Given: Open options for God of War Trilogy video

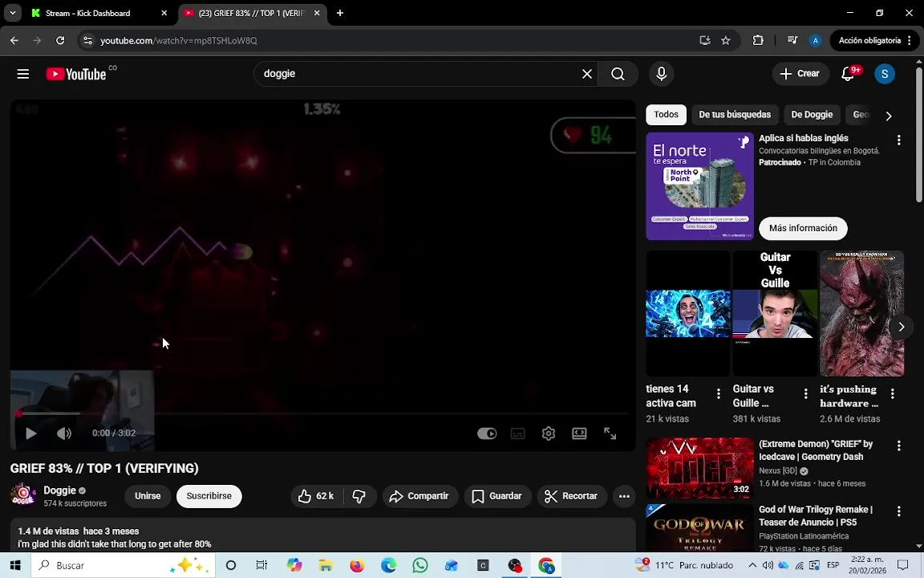Looking at the screenshot, I should [898, 511].
